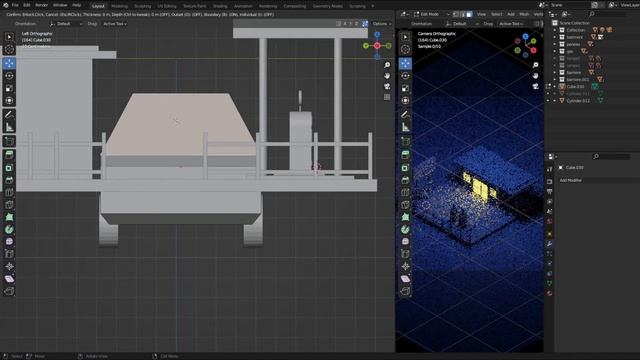Choose the Rotate tool in left viewport
Image resolution: width=640 pixels, height=360 pixels.
coord(9,76)
